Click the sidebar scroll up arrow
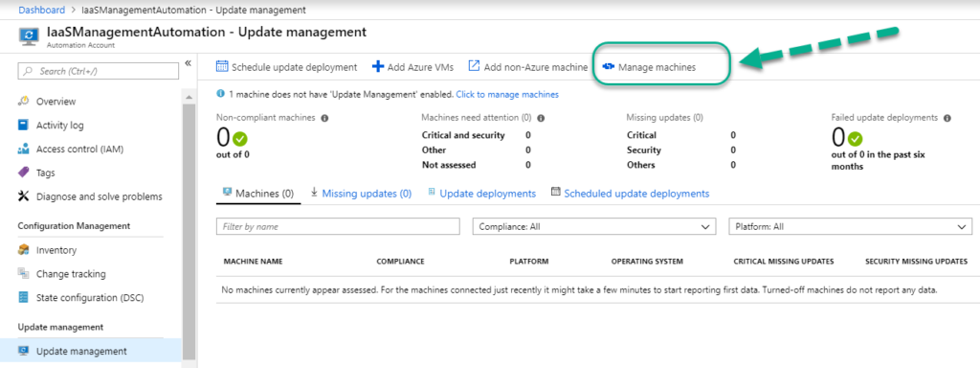This screenshot has height=368, width=980. pos(189,97)
